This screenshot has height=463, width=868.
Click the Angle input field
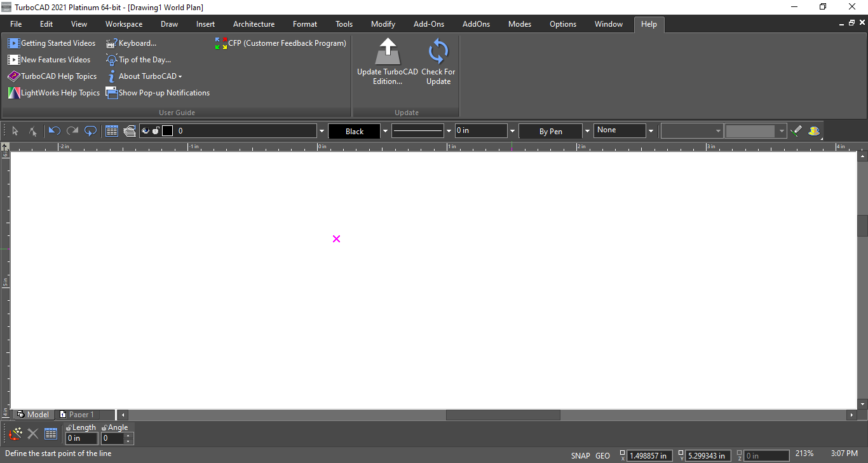[112, 438]
